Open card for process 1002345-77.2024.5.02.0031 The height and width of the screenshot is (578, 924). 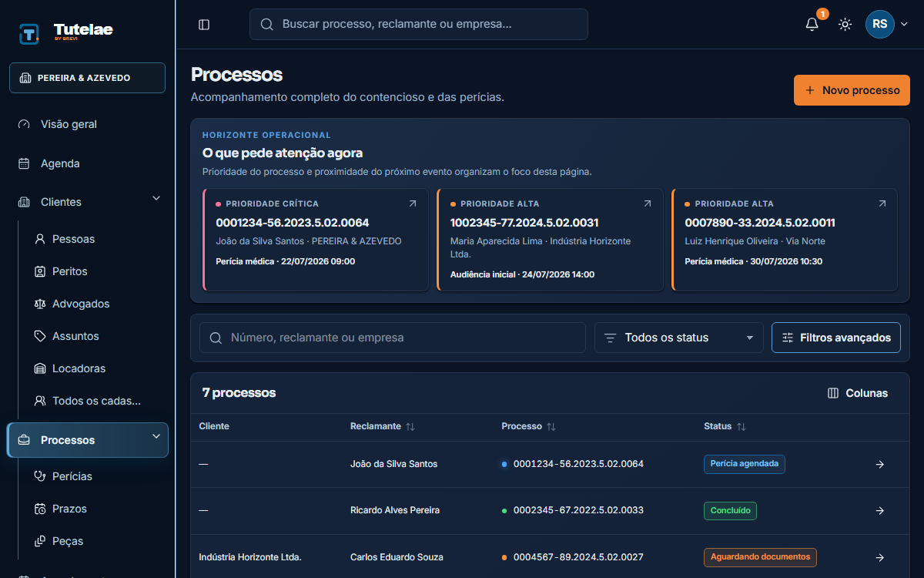click(x=550, y=240)
